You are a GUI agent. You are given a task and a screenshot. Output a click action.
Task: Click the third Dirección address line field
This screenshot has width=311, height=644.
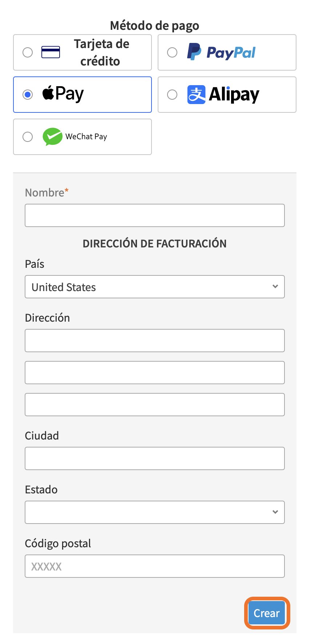click(x=155, y=405)
